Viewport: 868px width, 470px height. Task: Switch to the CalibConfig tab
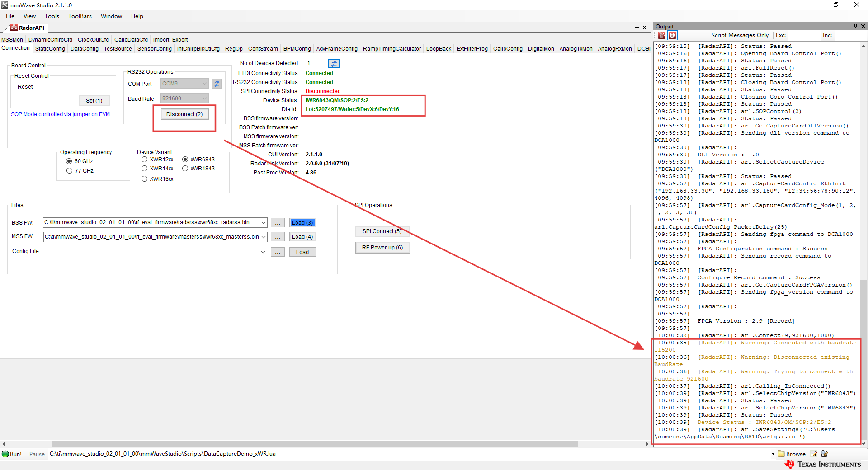click(x=508, y=49)
